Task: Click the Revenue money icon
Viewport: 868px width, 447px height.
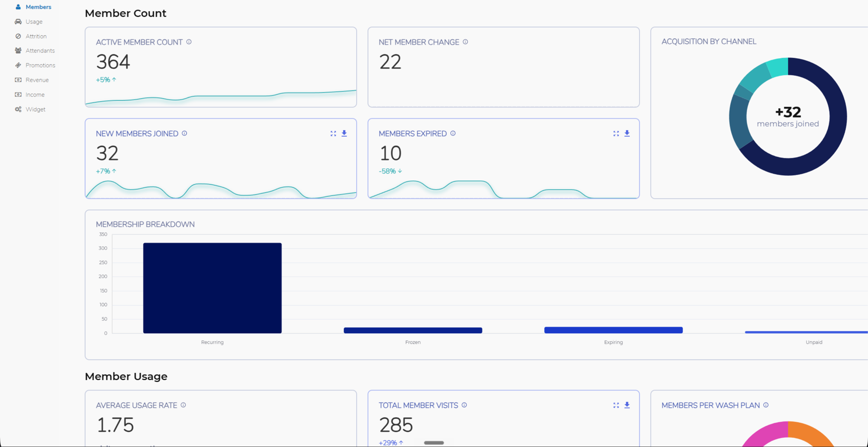Action: [18, 80]
